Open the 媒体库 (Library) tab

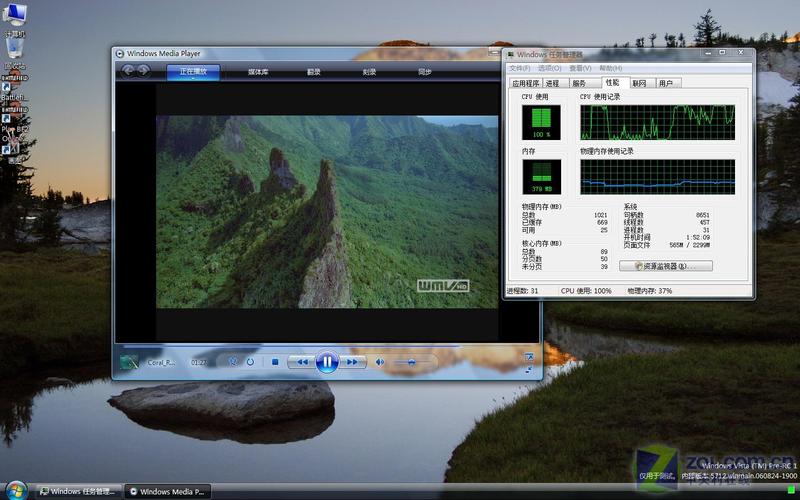click(x=258, y=72)
